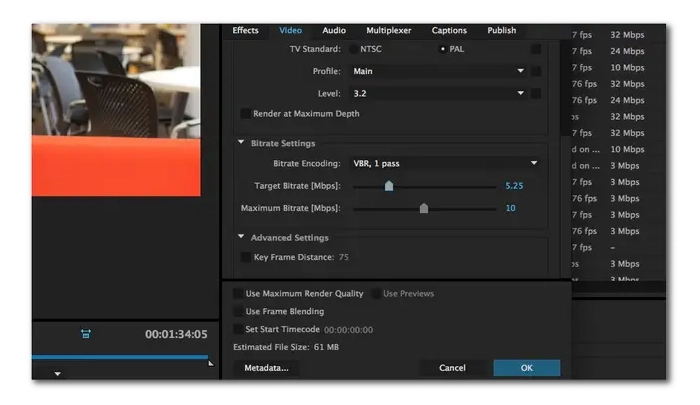Collapse the Advanced Settings section
The image size is (700, 405).
(241, 237)
